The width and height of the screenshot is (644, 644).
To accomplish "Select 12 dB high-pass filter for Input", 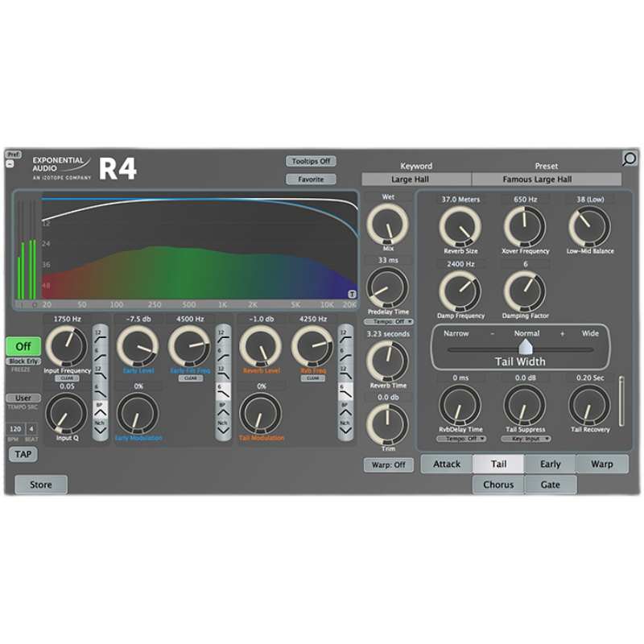I will click(100, 336).
